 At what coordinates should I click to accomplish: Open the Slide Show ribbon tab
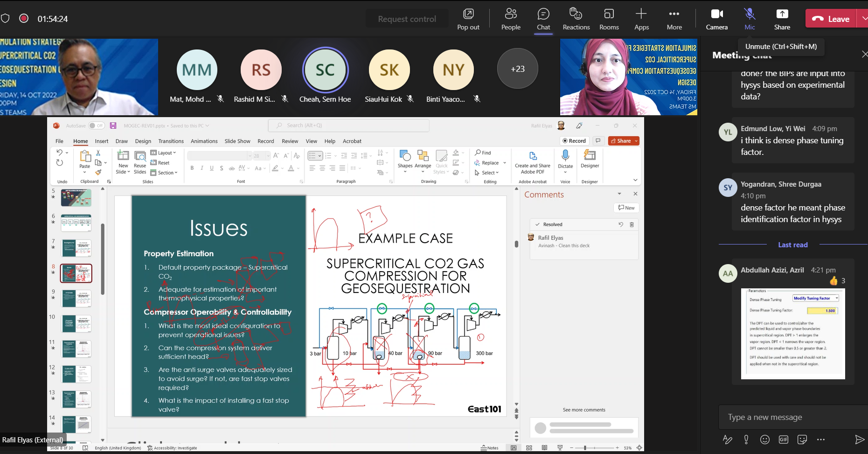click(x=237, y=141)
